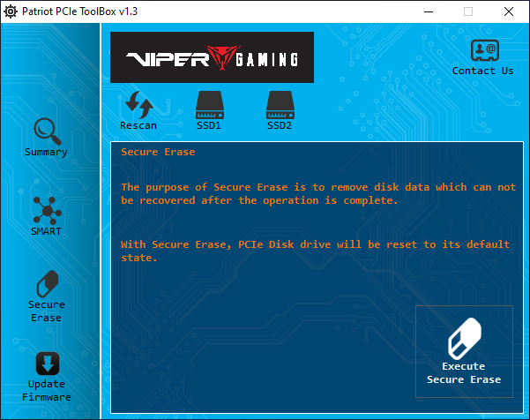Switch to the SMART label in sidebar
Image resolution: width=530 pixels, height=420 pixels.
46,231
